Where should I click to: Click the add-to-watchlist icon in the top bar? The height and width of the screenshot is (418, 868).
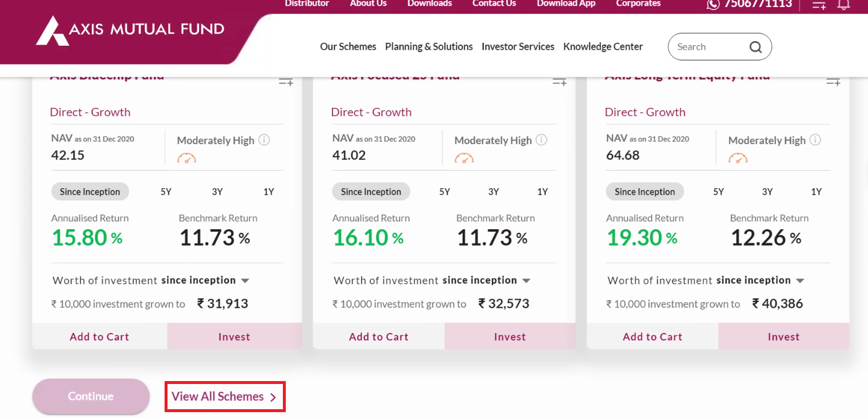818,5
